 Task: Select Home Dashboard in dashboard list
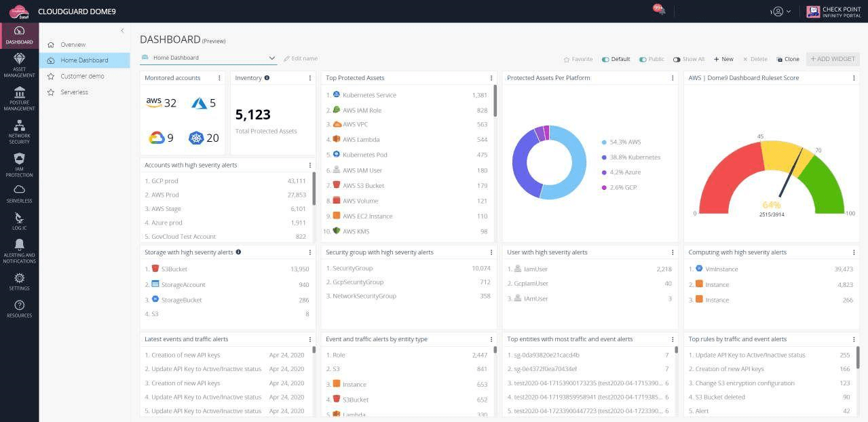click(x=84, y=60)
